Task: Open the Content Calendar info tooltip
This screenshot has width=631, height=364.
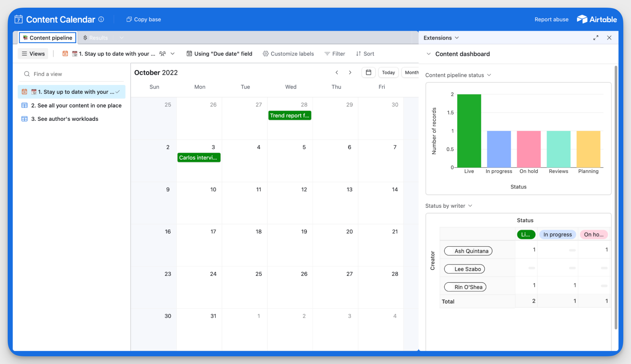Action: (x=101, y=19)
